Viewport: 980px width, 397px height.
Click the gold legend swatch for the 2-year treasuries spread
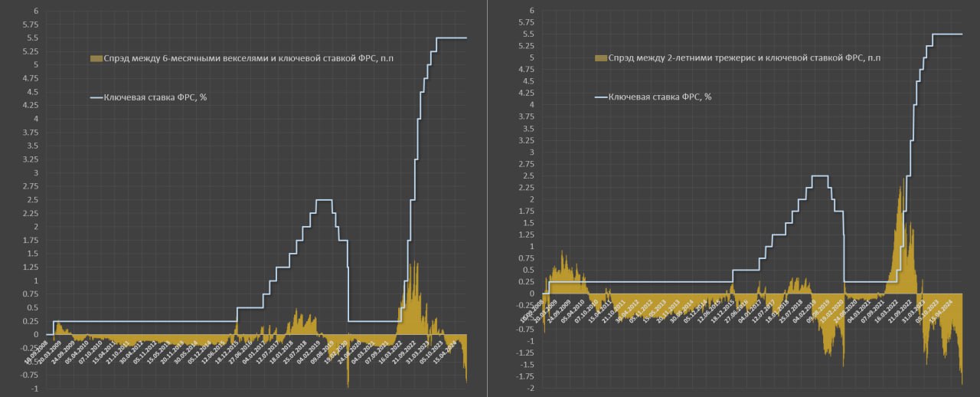click(x=600, y=57)
